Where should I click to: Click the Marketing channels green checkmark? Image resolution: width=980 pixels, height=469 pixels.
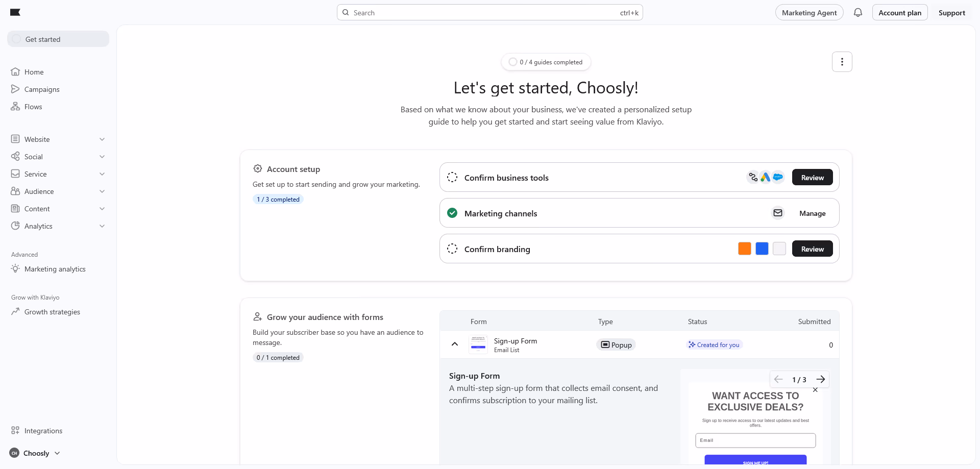pos(452,213)
